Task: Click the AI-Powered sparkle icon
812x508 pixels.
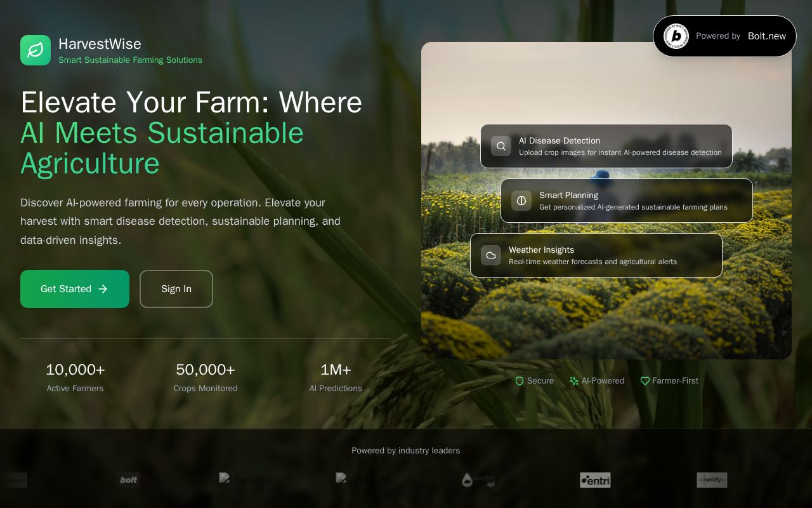Action: point(574,381)
